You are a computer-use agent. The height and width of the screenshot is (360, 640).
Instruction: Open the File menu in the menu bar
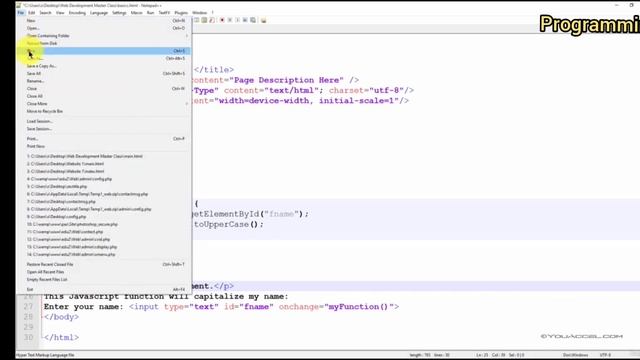(x=20, y=13)
